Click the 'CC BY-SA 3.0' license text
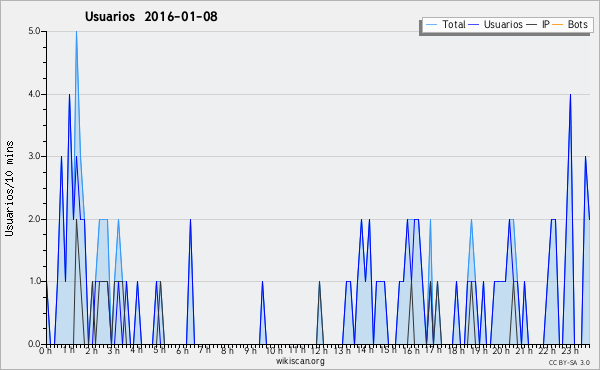Screen dimensions: 600x370 (569, 362)
